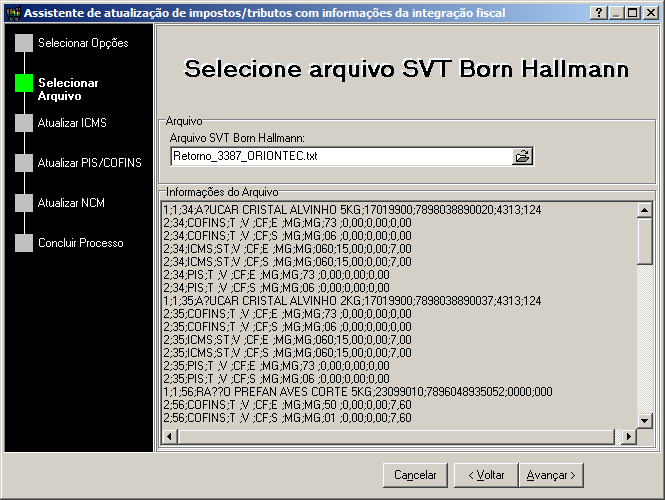The height and width of the screenshot is (500, 665).
Task: Click the browse file folder icon
Action: pyautogui.click(x=522, y=156)
